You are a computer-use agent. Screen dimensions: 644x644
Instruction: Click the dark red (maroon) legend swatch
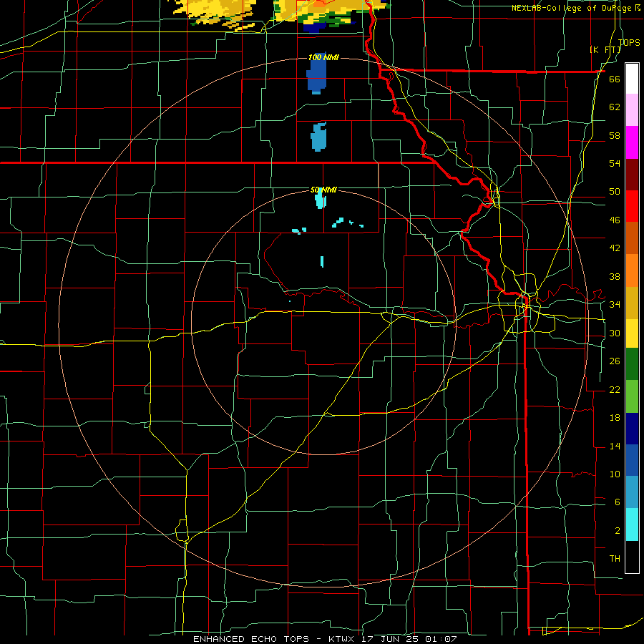(632, 175)
